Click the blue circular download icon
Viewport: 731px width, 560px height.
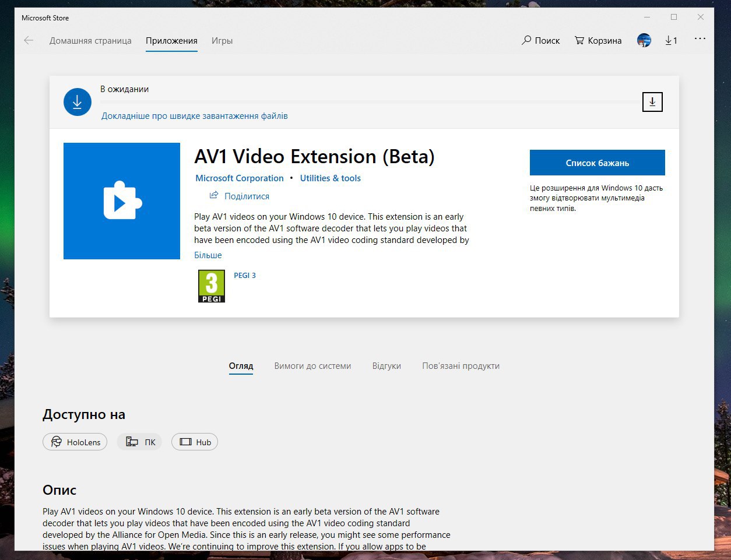pyautogui.click(x=77, y=102)
